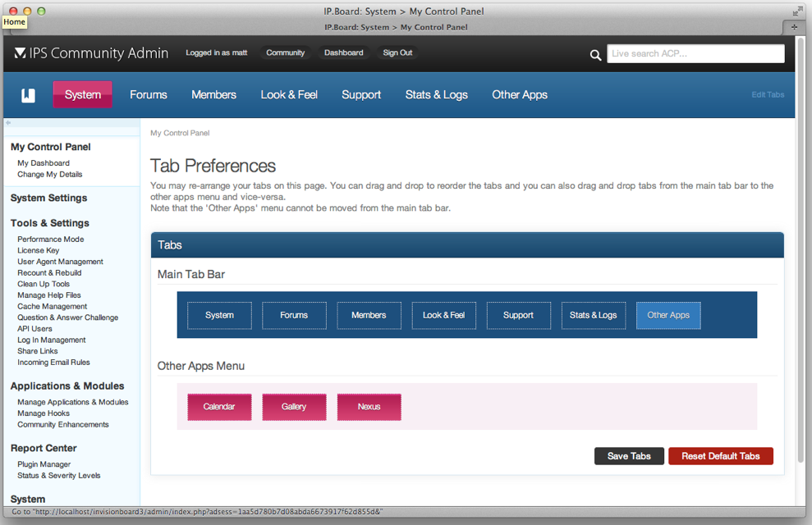Open API Users page
The height and width of the screenshot is (525, 812).
pyautogui.click(x=34, y=329)
